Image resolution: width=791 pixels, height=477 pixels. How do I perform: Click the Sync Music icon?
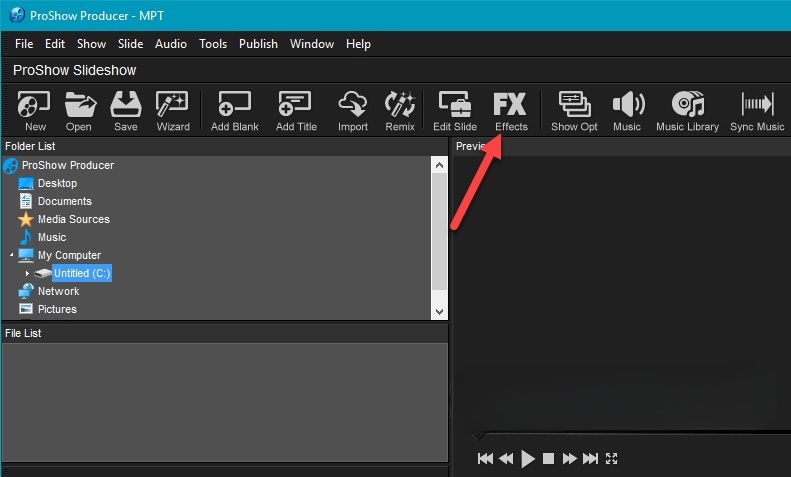click(x=757, y=110)
